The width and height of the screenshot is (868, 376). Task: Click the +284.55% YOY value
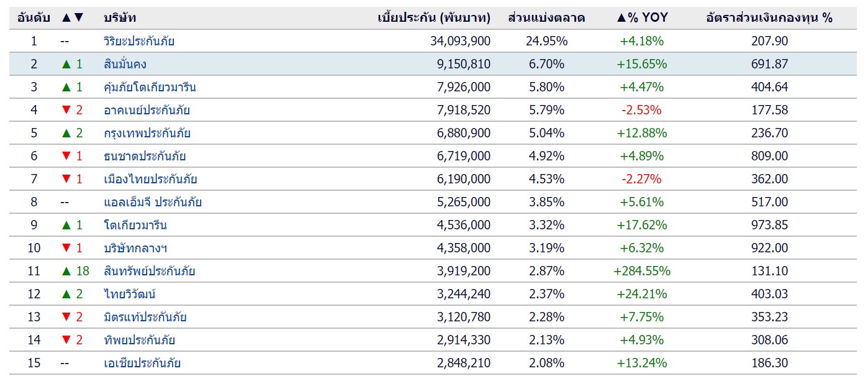pyautogui.click(x=642, y=271)
